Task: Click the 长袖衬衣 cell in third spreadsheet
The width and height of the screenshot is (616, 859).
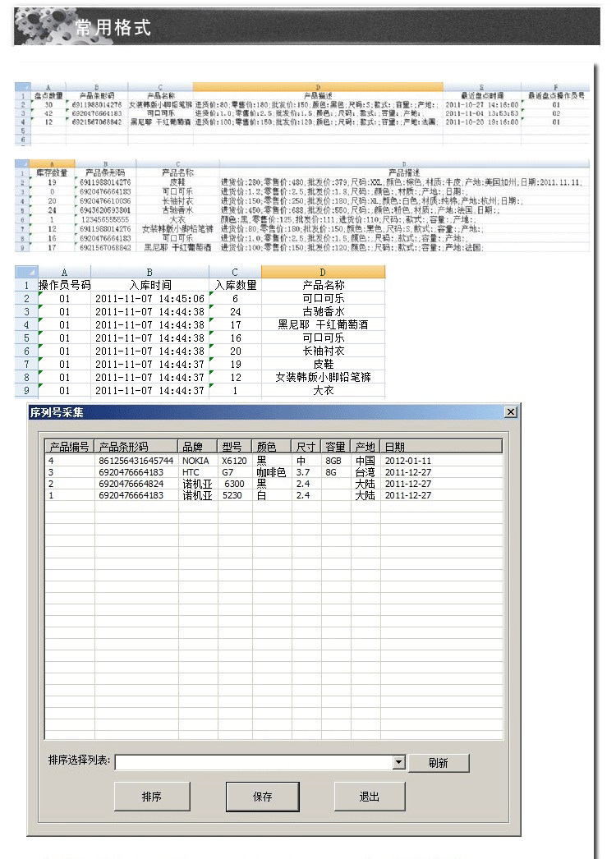Action: click(324, 351)
